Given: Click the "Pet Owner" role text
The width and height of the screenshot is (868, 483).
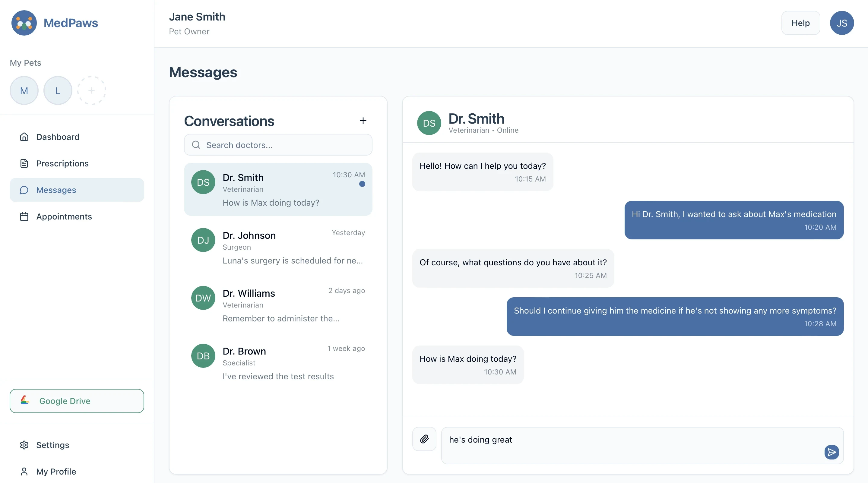Looking at the screenshot, I should (189, 32).
